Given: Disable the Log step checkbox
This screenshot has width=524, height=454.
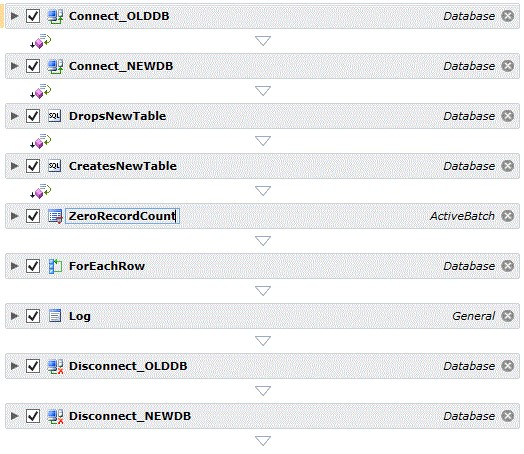Looking at the screenshot, I should pos(33,316).
